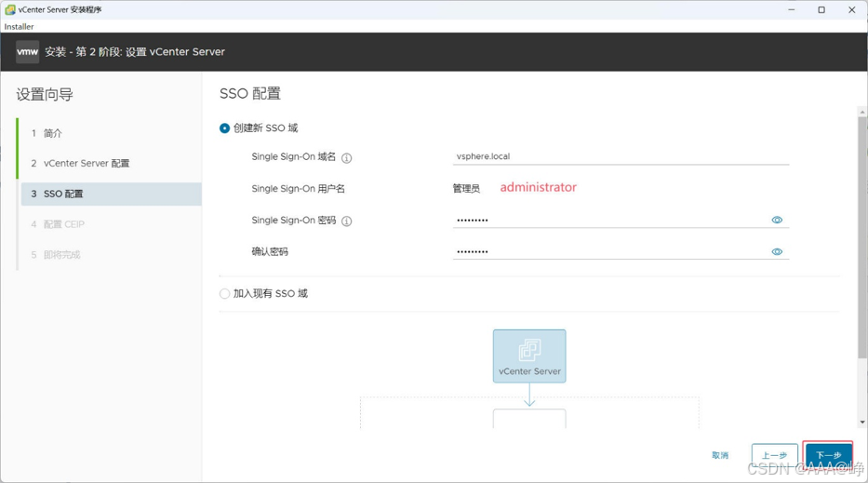Select 加入现有 SSO 域 radio option

click(x=224, y=293)
